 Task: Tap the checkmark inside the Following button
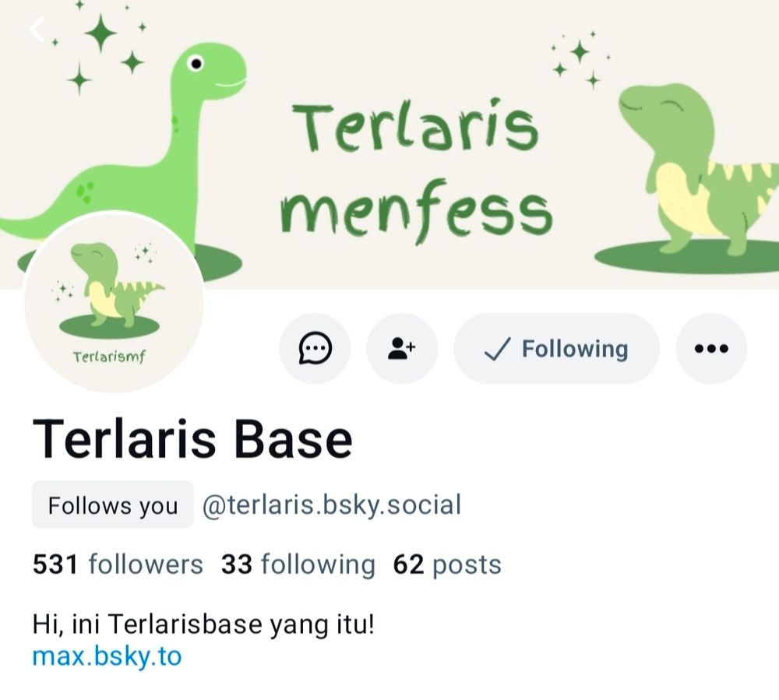(x=497, y=349)
